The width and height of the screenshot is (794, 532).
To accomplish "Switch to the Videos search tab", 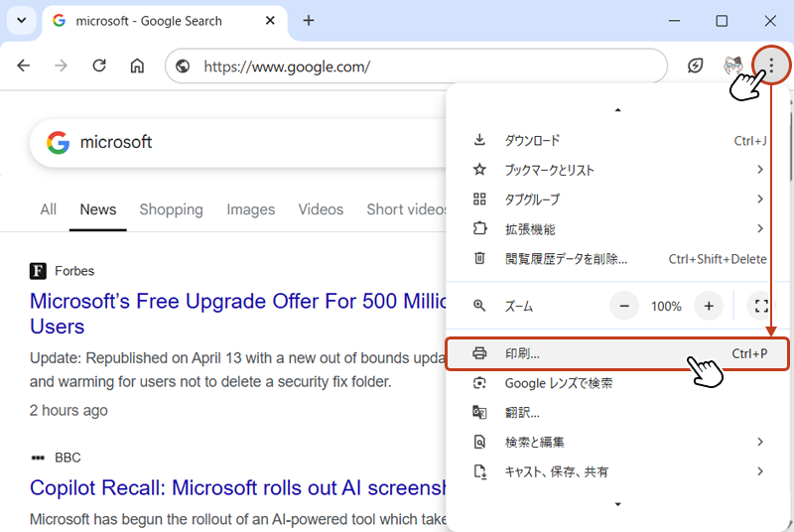I will coord(321,209).
